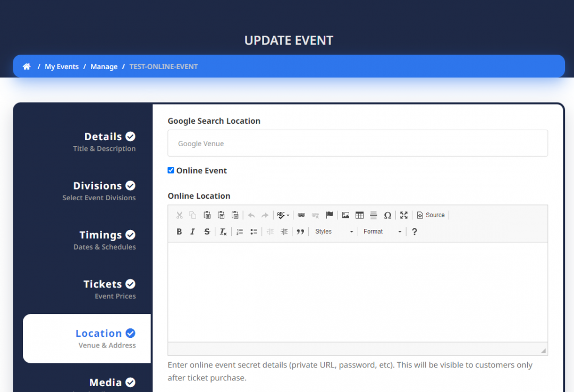
Task: Click the Unlink icon
Action: point(315,215)
